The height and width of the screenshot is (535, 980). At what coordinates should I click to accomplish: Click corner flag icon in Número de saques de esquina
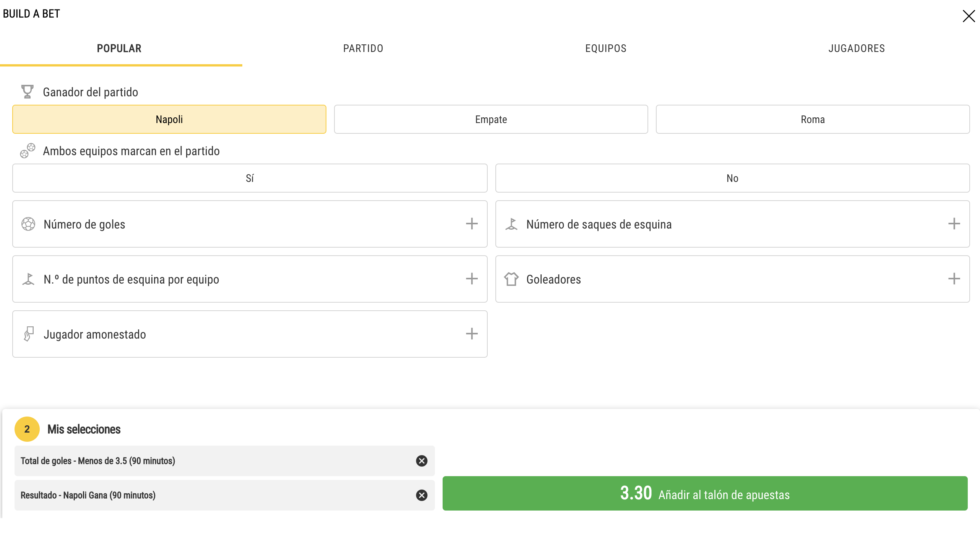pyautogui.click(x=511, y=224)
